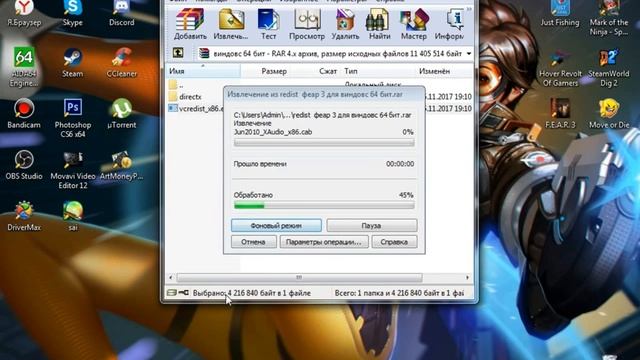Screen dimensions: 640x360
Task: Open Я.Браузер desktop icon
Action: click(24, 13)
